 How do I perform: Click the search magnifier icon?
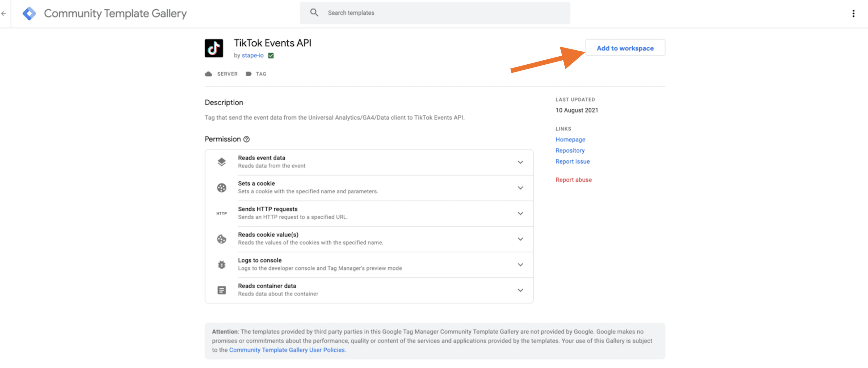(314, 13)
